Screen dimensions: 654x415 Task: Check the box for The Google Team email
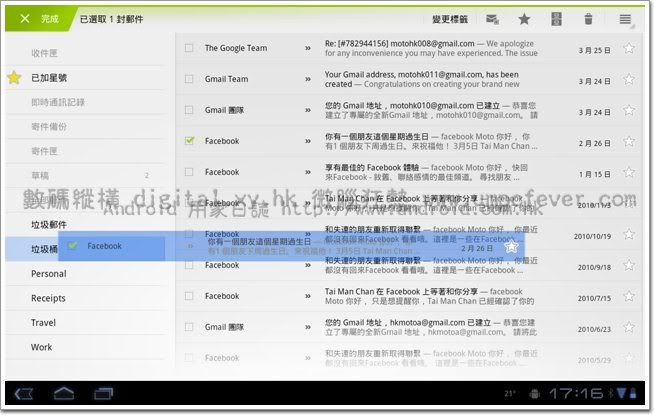click(189, 48)
